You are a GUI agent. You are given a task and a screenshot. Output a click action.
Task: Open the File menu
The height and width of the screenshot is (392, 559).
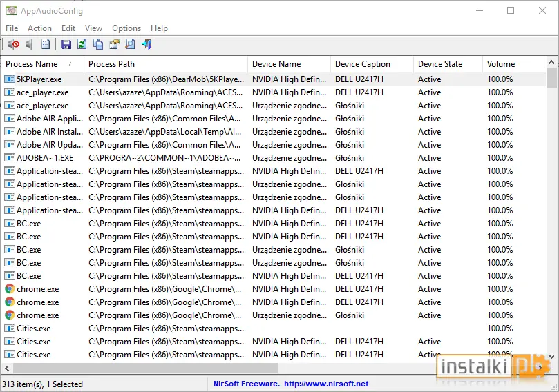[12, 28]
